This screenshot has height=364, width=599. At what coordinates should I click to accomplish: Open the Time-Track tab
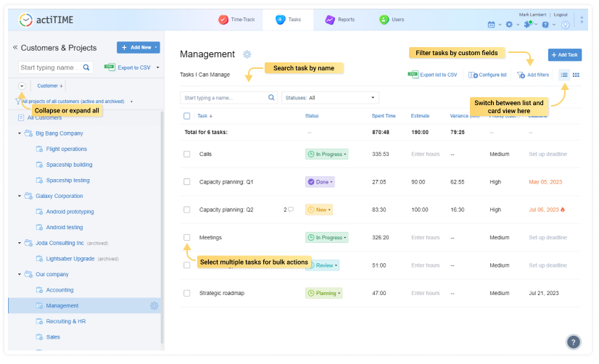point(236,20)
